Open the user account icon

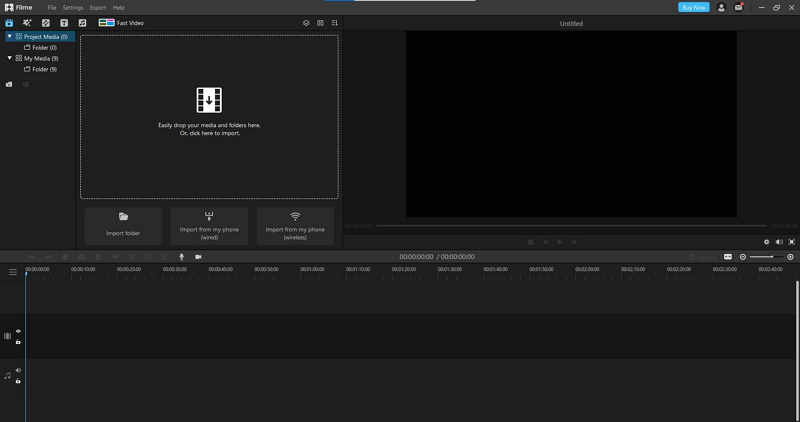click(721, 8)
